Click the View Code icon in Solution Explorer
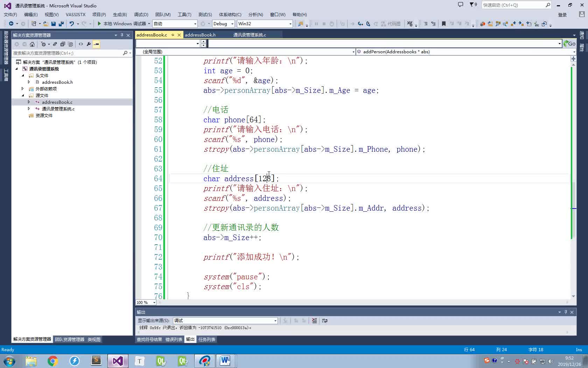This screenshot has height=368, width=588. 81,44
